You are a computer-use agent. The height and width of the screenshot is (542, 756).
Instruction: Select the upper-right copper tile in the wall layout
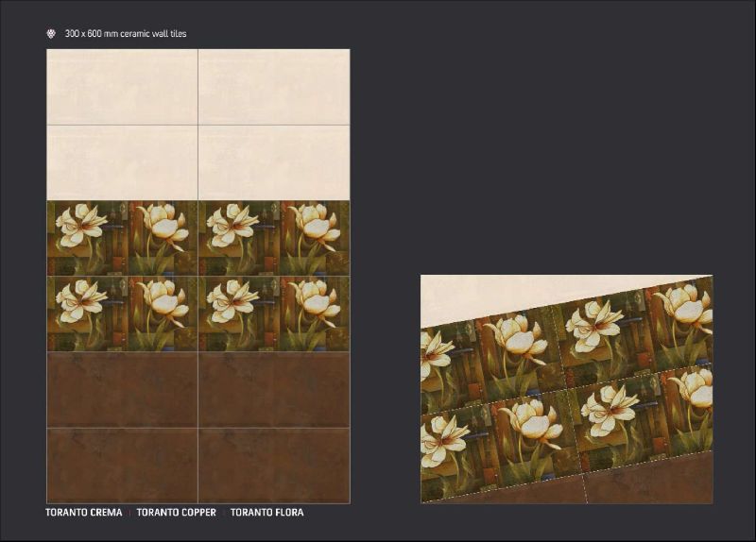tap(274, 390)
